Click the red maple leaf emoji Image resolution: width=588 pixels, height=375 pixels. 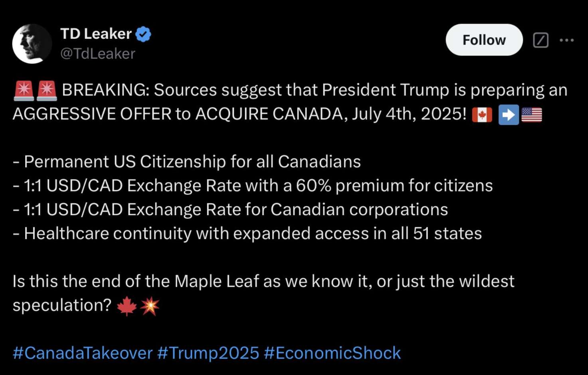(127, 306)
